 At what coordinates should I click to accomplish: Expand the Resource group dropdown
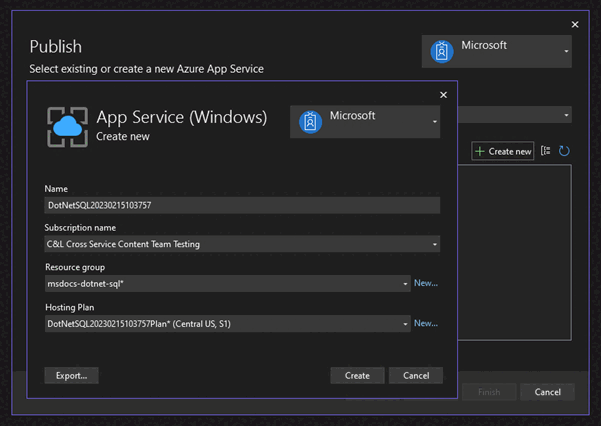405,284
